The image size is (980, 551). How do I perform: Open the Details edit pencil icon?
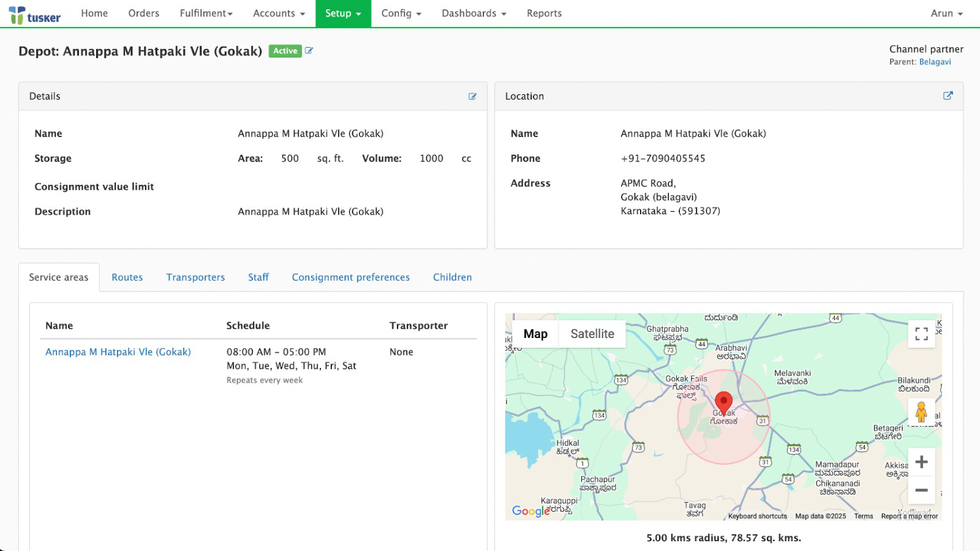pyautogui.click(x=472, y=96)
